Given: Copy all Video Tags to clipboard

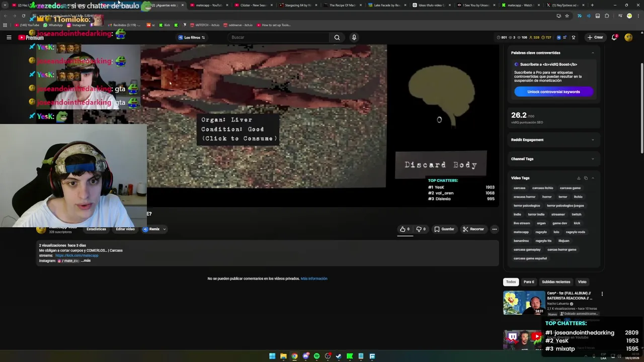Looking at the screenshot, I should (x=586, y=178).
